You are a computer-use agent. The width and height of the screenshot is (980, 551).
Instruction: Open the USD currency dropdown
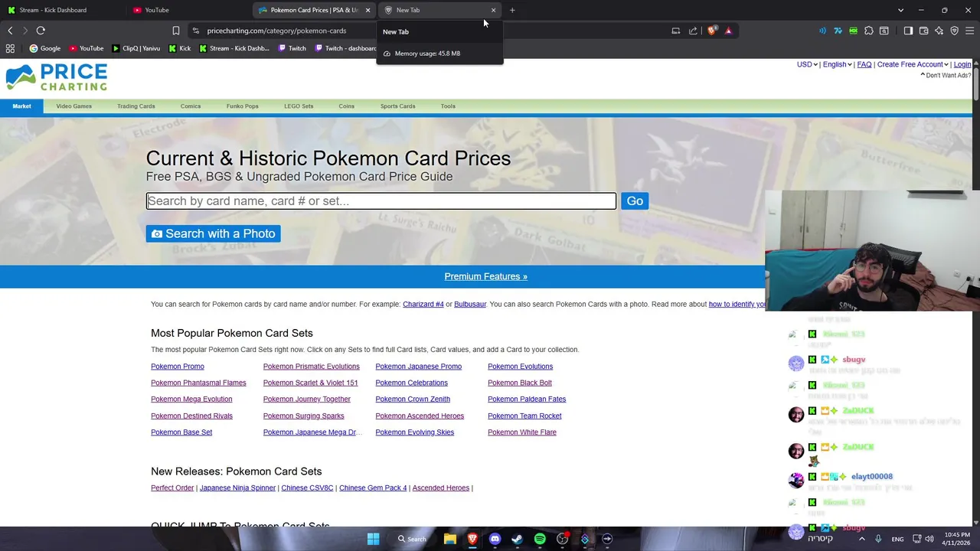pyautogui.click(x=807, y=64)
